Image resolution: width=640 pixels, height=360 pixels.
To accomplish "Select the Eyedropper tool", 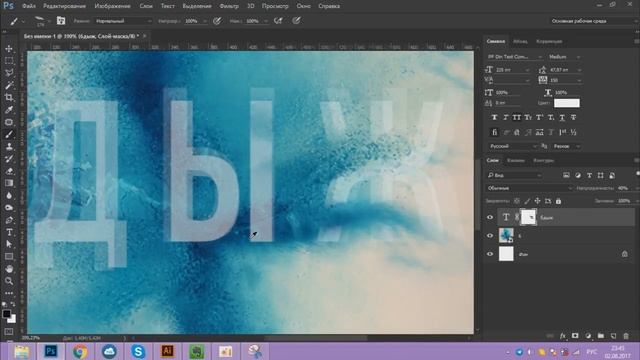I will (x=9, y=110).
